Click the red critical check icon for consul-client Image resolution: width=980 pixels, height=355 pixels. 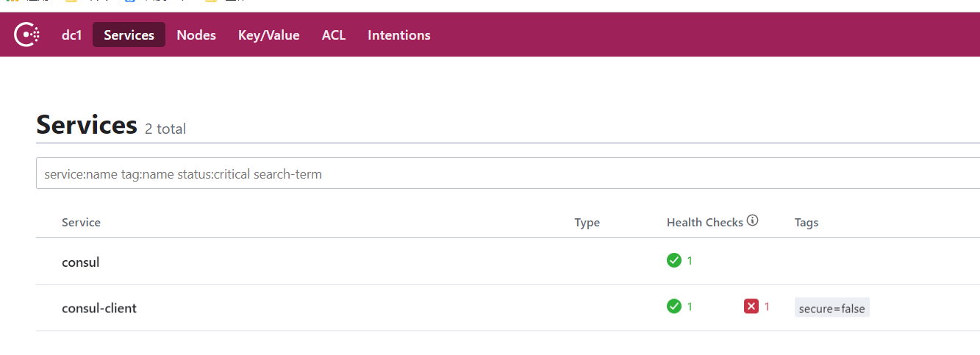pos(751,306)
